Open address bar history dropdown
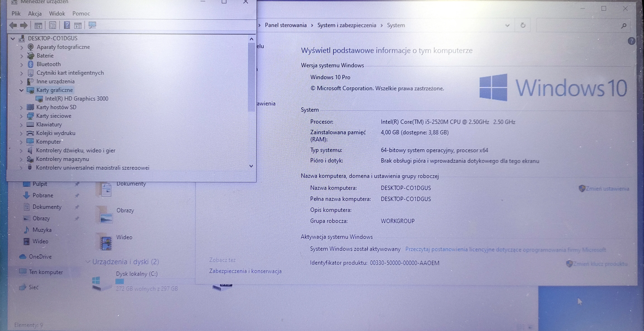 (507, 25)
